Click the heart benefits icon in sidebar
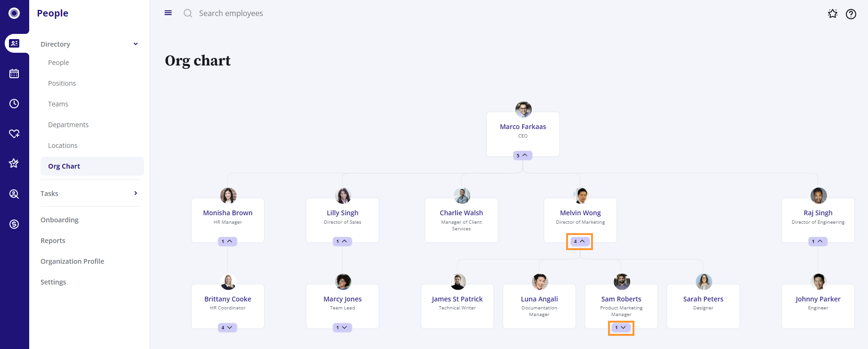Screen dimensions: 868x349 (14, 134)
